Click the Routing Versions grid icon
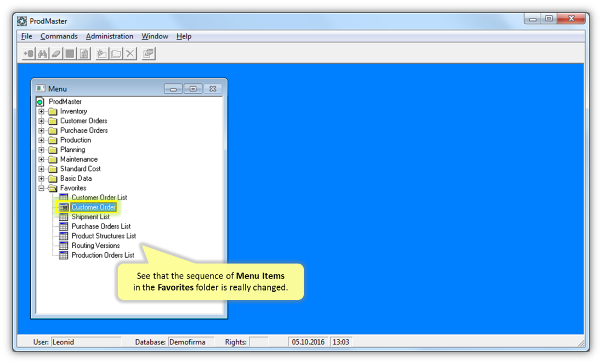 coord(64,246)
